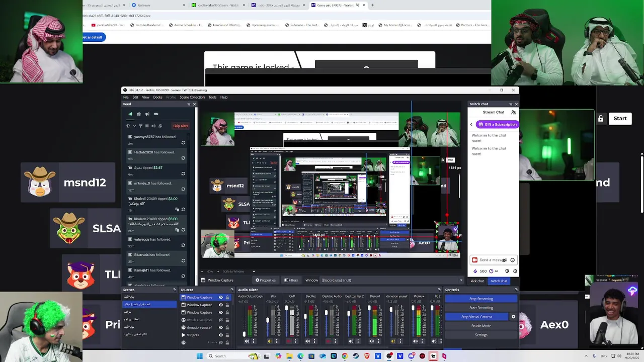Open the game controller icon in Feed panel
644x362 pixels.
156,114
